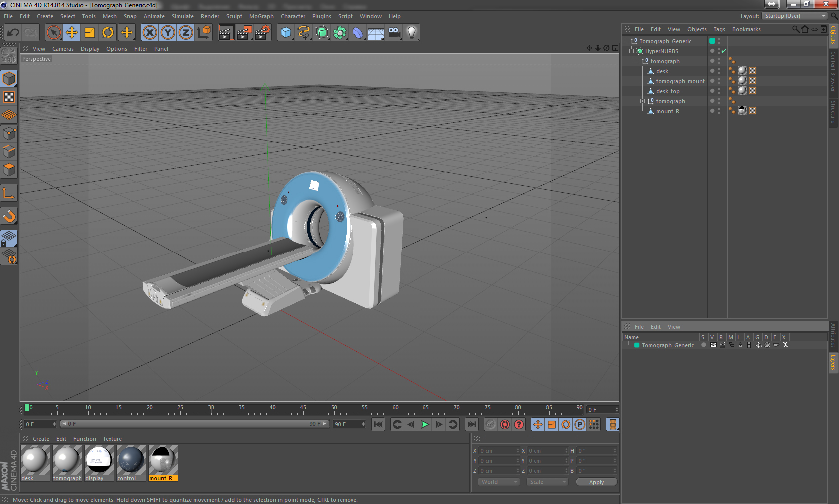Activate the Scale tool
Screen dimensions: 839x504
point(90,33)
